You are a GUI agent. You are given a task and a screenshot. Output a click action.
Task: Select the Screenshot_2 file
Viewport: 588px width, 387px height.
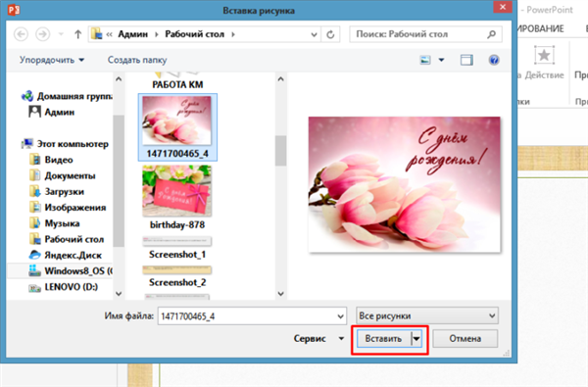(177, 276)
